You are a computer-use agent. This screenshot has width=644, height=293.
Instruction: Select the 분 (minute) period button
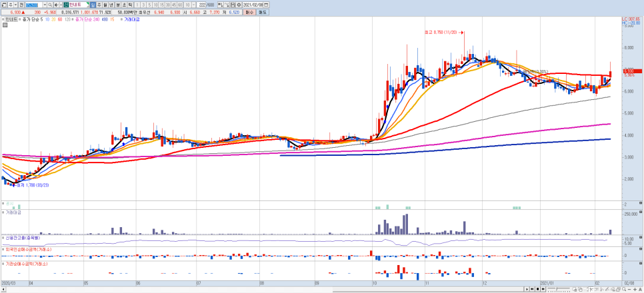(118, 5)
